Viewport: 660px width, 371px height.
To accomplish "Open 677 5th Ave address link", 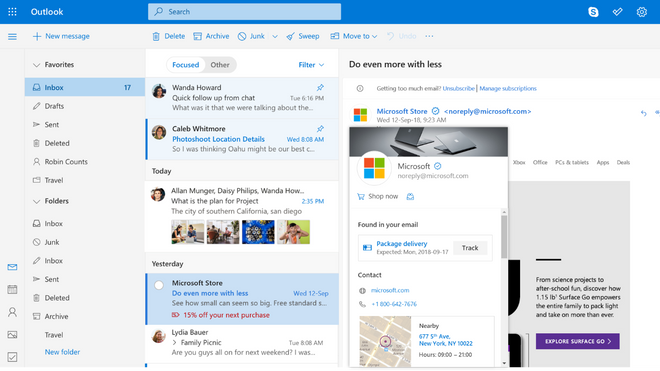I will point(445,340).
